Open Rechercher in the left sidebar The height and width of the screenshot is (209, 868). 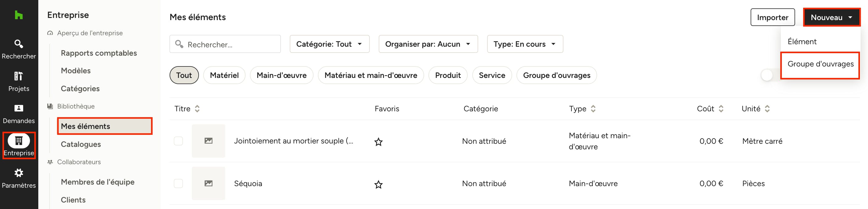[x=19, y=49]
